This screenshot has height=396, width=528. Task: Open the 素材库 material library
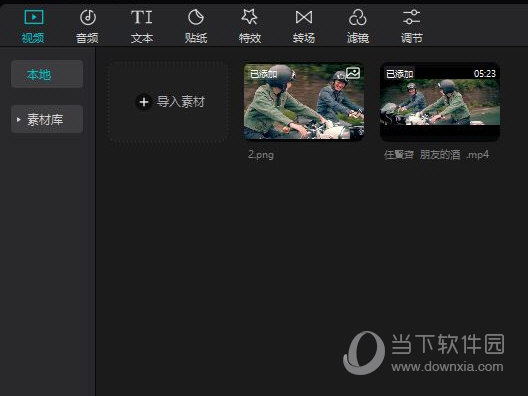click(x=47, y=119)
